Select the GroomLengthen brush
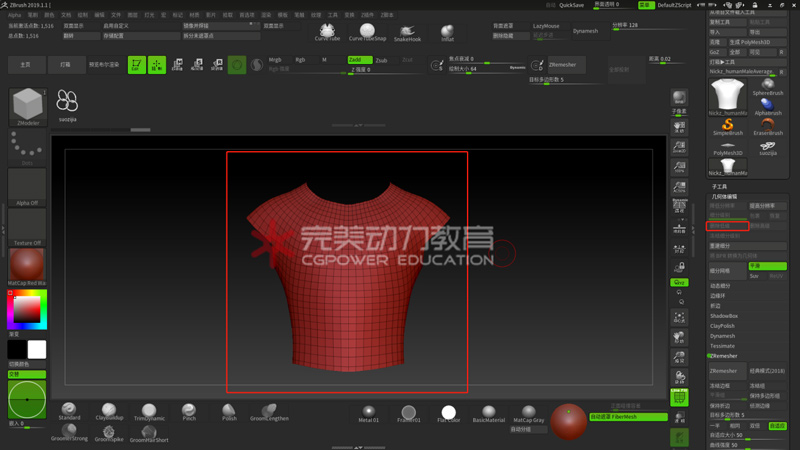Viewport: 800px width, 450px height. click(x=269, y=411)
